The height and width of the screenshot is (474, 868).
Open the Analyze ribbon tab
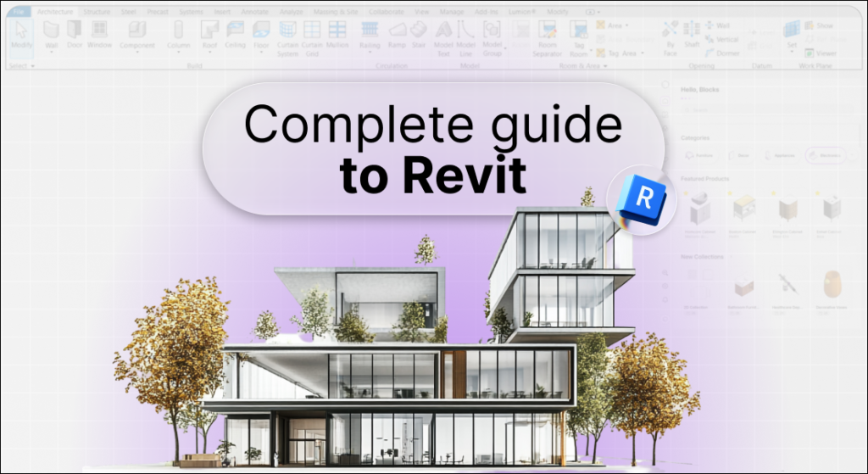pyautogui.click(x=292, y=12)
